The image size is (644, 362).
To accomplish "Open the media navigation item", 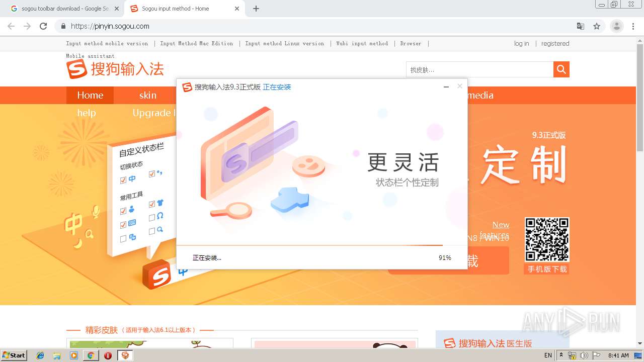I will (480, 95).
